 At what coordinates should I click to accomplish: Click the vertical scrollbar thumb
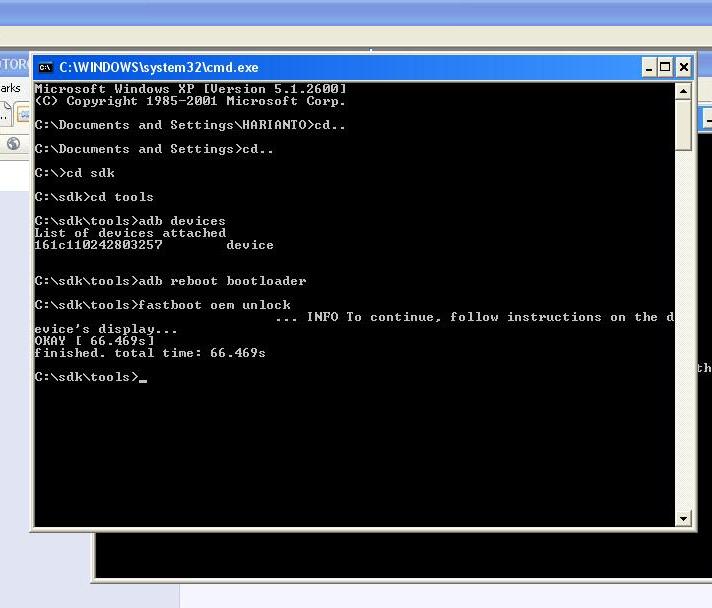pos(684,125)
